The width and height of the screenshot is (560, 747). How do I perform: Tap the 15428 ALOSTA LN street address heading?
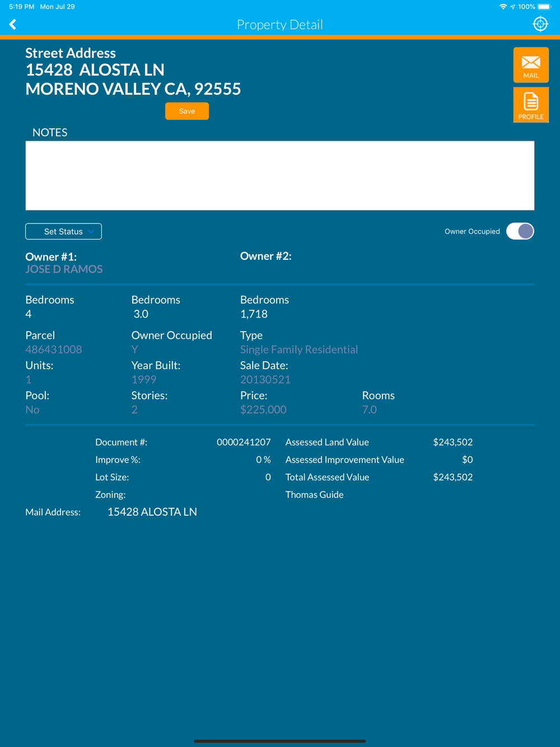point(95,70)
